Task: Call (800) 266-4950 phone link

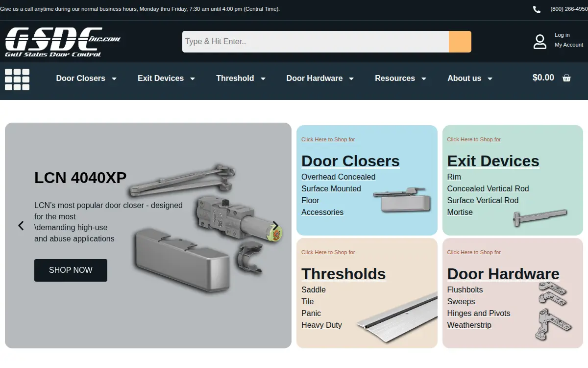Action: (569, 9)
